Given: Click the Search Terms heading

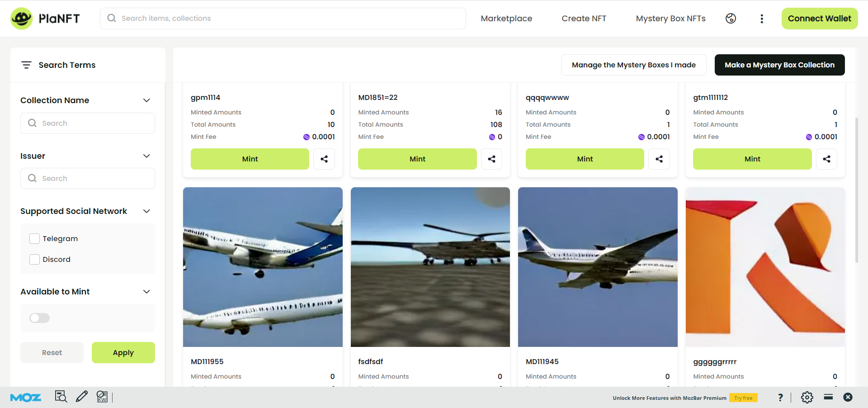Looking at the screenshot, I should (x=67, y=65).
